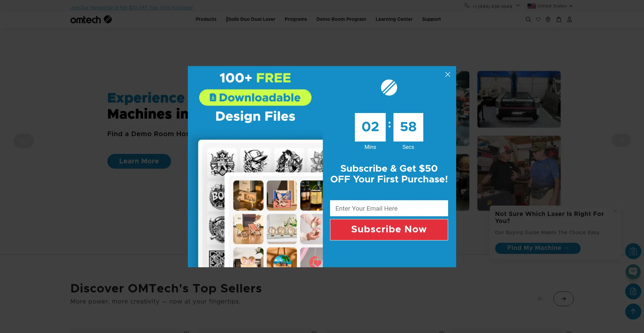Screen dimensions: 644x333
Task: Open the user account icon
Action: coord(570,19)
